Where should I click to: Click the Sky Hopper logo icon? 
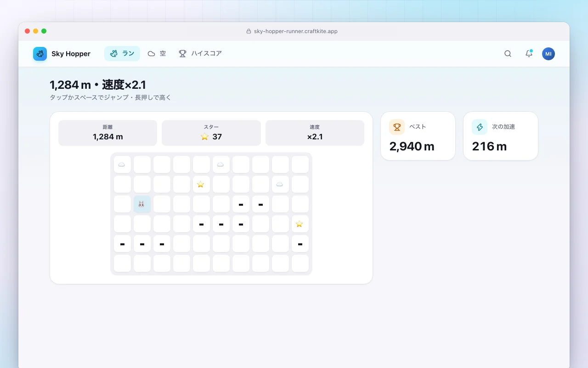(x=40, y=54)
